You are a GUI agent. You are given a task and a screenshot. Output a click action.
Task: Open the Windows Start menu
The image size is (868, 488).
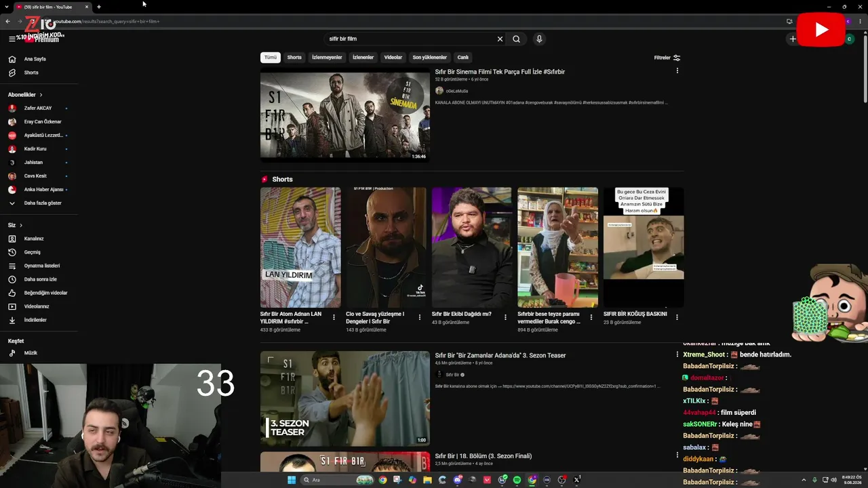pyautogui.click(x=292, y=480)
